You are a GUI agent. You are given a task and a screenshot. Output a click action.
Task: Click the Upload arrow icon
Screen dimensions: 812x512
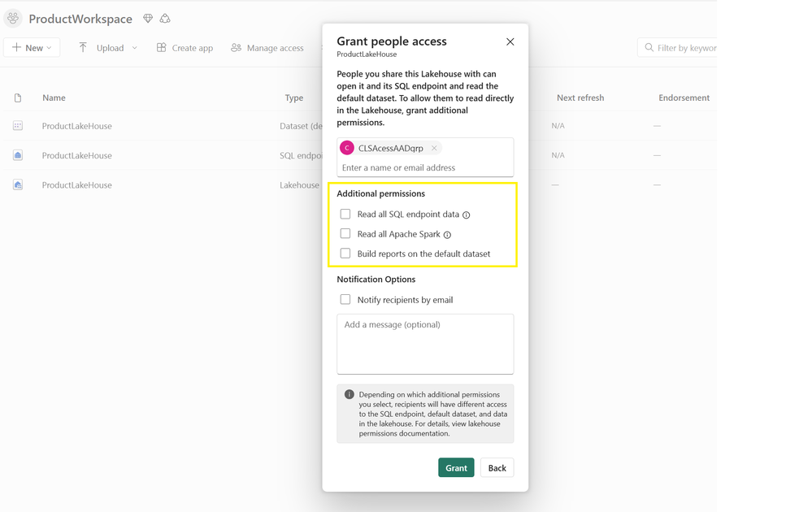tap(83, 48)
